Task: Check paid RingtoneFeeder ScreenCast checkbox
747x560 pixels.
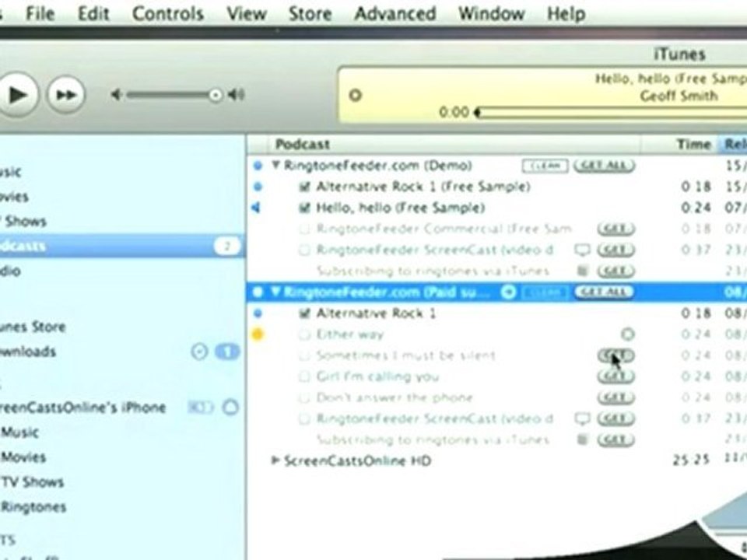Action: click(x=304, y=418)
